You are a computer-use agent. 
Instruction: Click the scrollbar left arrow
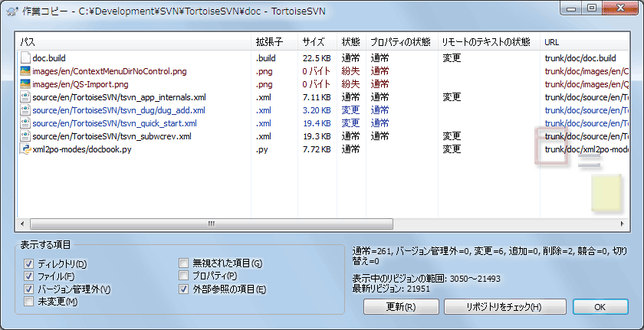(22, 224)
